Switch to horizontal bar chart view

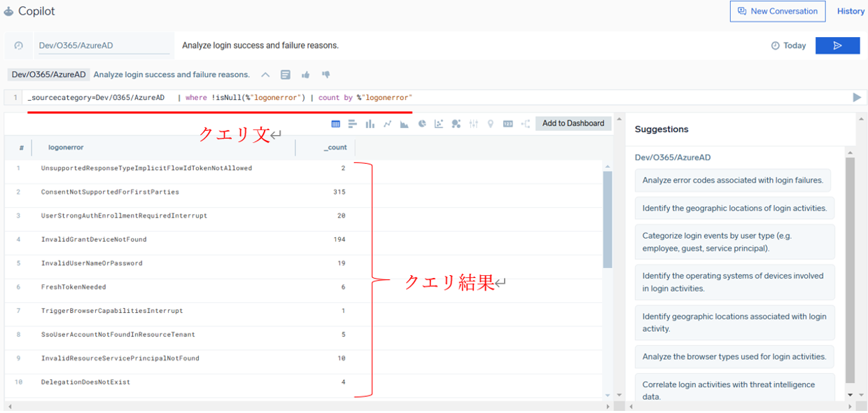pos(352,124)
